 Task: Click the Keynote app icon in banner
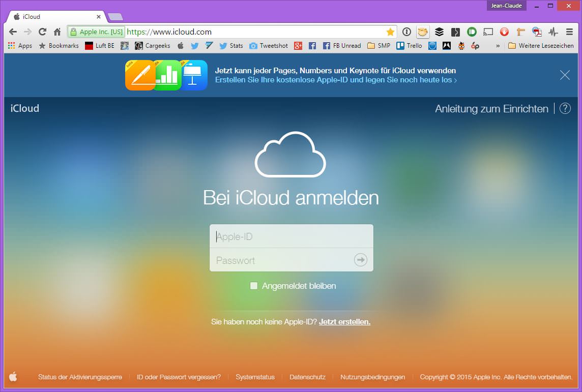click(194, 75)
